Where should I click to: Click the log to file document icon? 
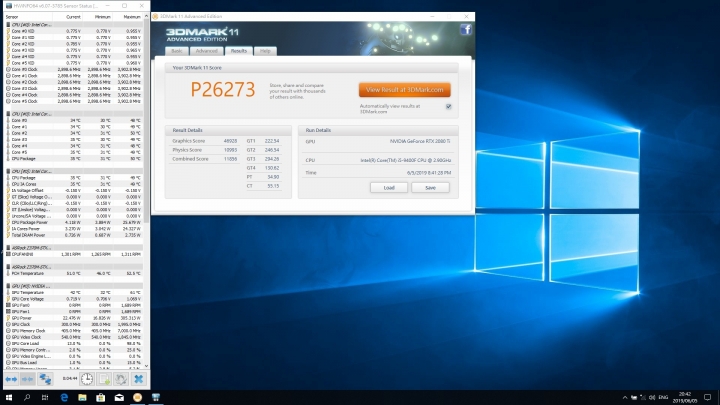pos(104,379)
